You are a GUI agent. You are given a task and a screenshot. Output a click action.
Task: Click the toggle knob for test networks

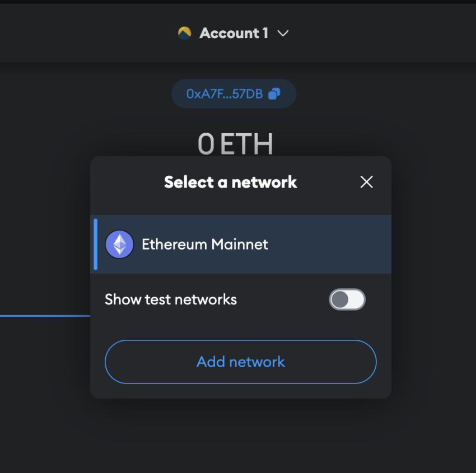coord(340,299)
